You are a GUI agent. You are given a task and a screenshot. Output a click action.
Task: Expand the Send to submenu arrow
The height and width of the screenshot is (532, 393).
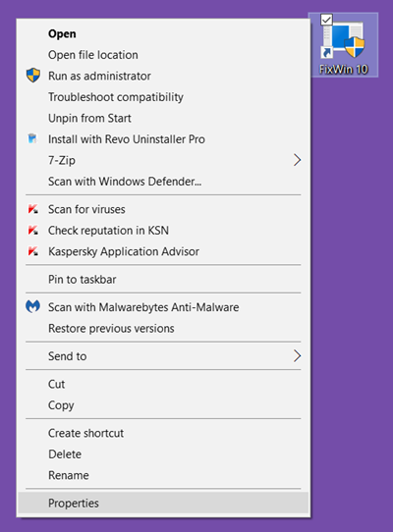298,356
